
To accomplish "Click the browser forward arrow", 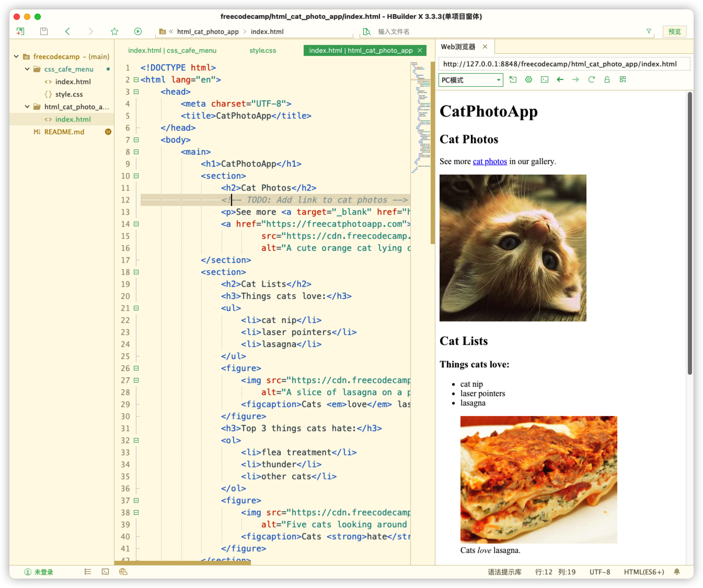I will [x=576, y=80].
